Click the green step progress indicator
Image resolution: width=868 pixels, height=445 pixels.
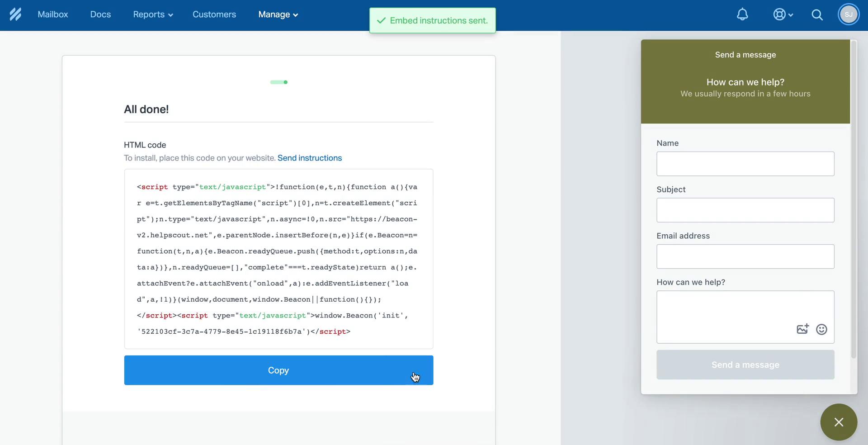coord(279,82)
